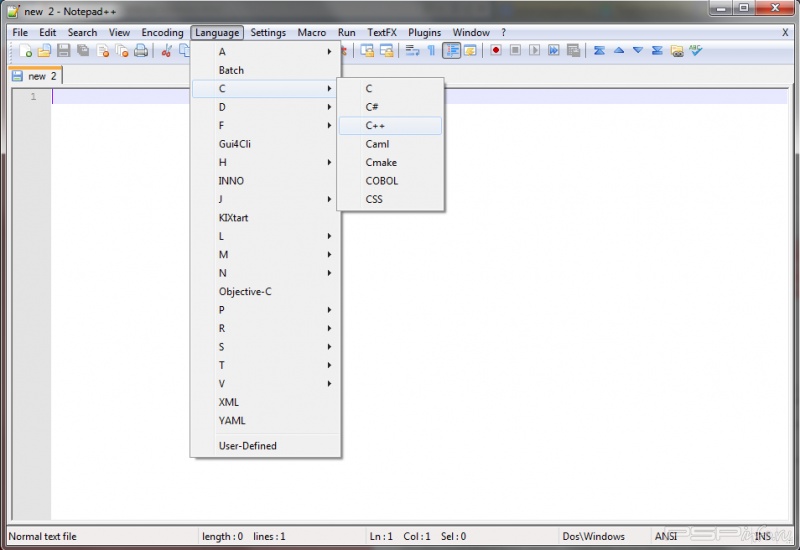The image size is (800, 550).
Task: Click the INS indicator in status bar
Action: (x=762, y=537)
